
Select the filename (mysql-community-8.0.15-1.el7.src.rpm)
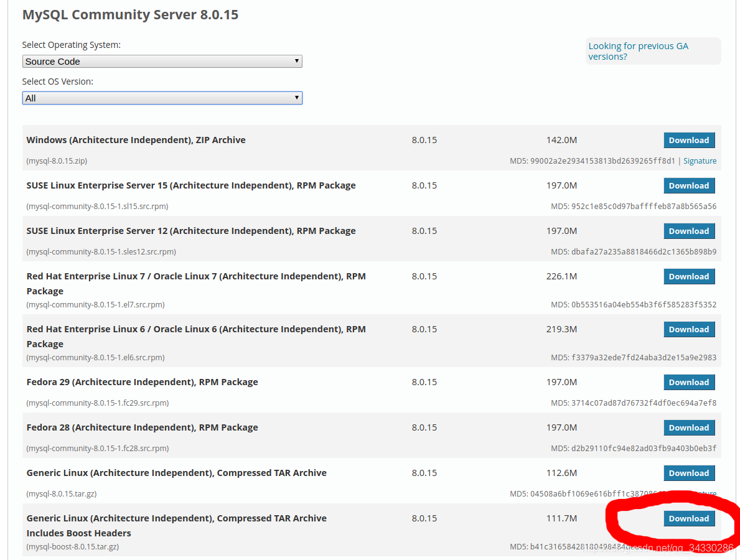click(95, 304)
